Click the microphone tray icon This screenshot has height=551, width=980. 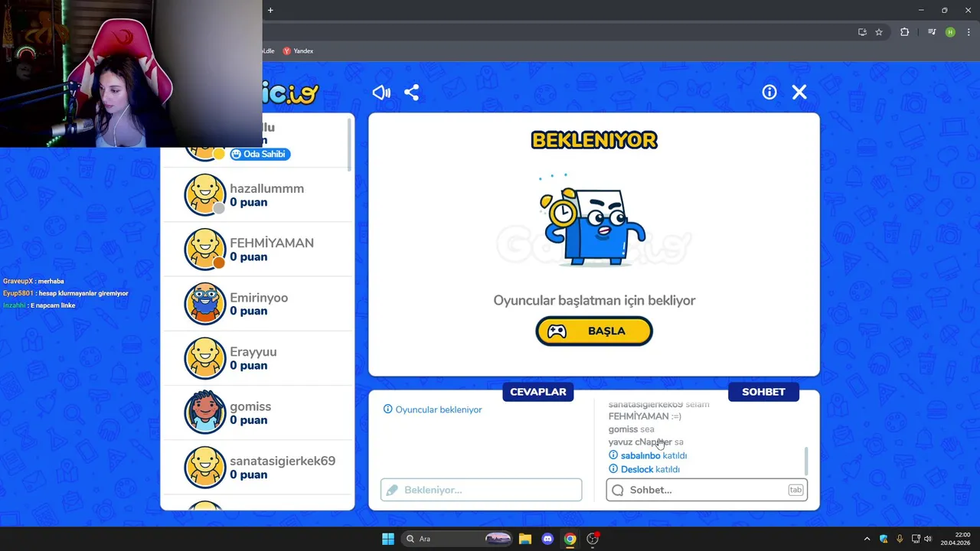pos(900,539)
